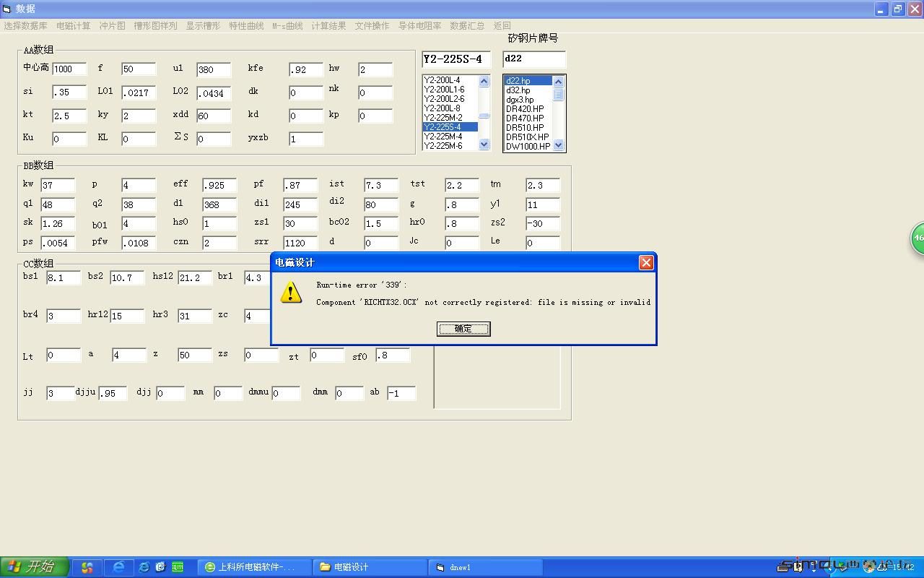This screenshot has width=924, height=578.
Task: Select DR510X.HP in the steel grade list
Action: coord(528,137)
